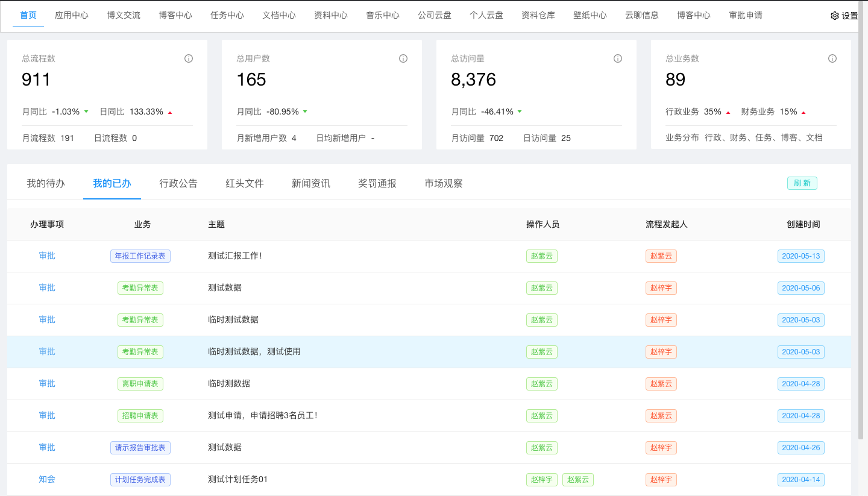
Task: Click the 刷新 button
Action: (802, 183)
